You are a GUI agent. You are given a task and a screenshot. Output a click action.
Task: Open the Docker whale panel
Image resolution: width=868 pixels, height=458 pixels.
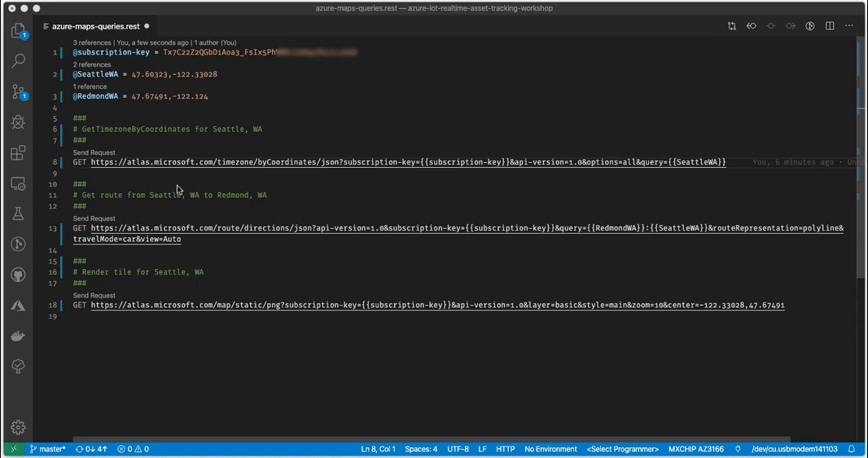[x=18, y=336]
